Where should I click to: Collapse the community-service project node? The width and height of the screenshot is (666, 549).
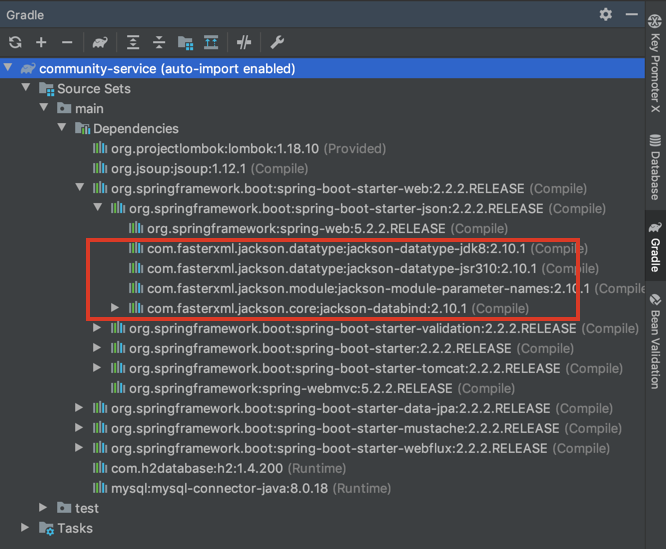(x=8, y=68)
